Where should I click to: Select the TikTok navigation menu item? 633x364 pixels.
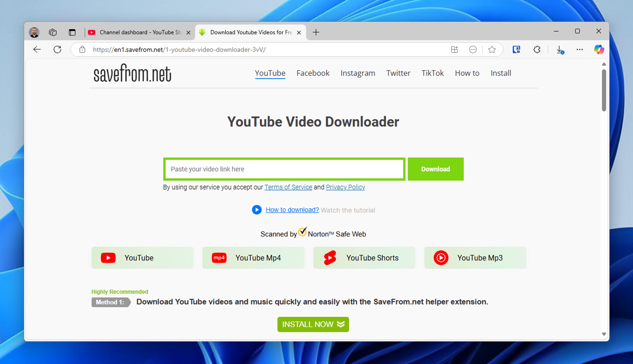coord(432,73)
